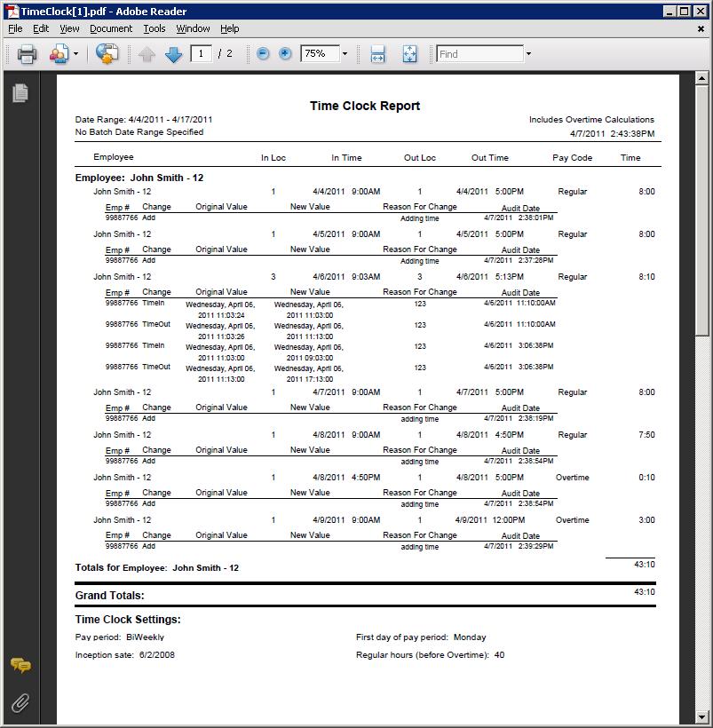The height and width of the screenshot is (728, 713).
Task: Click the page number input field
Action: tap(202, 54)
